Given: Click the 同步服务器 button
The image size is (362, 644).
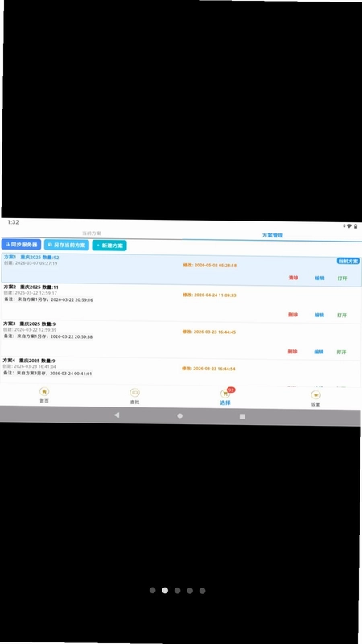Looking at the screenshot, I should 22,245.
